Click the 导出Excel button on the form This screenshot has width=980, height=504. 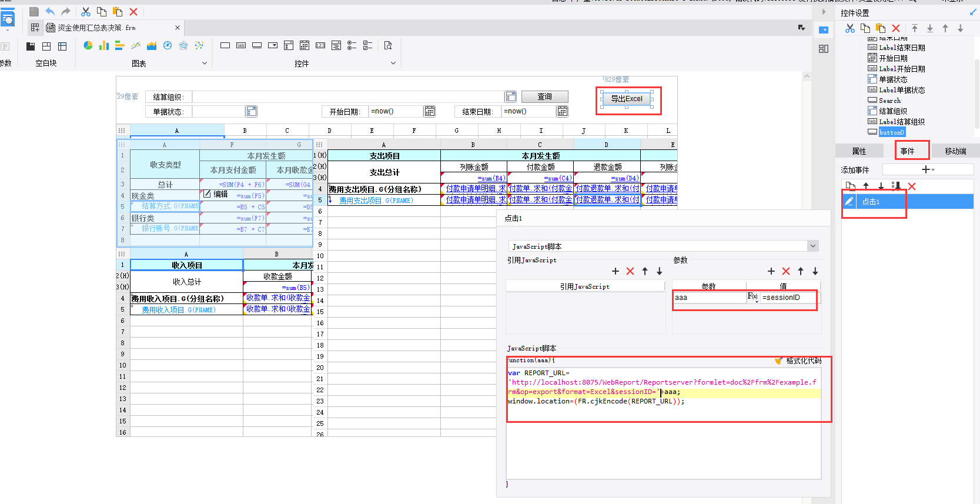coord(627,99)
